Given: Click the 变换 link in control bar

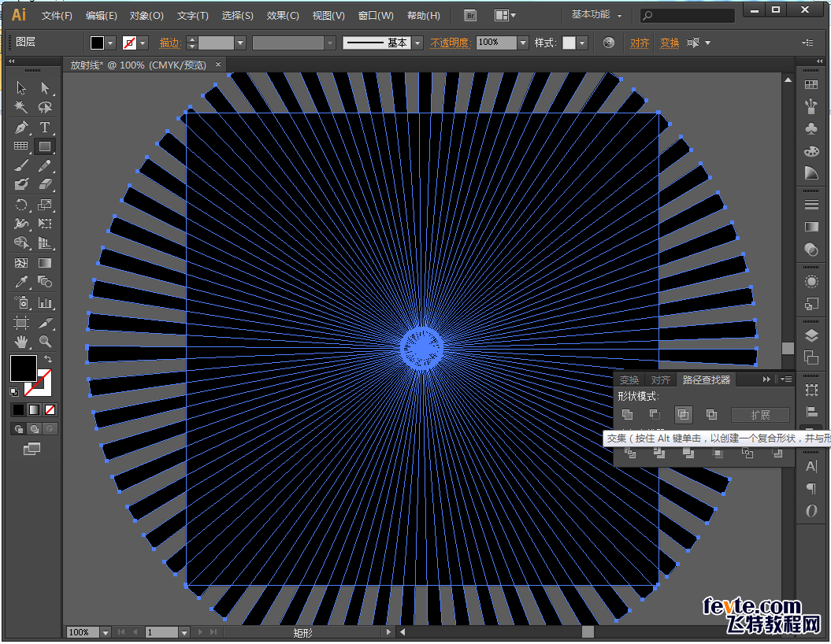Looking at the screenshot, I should (x=670, y=43).
